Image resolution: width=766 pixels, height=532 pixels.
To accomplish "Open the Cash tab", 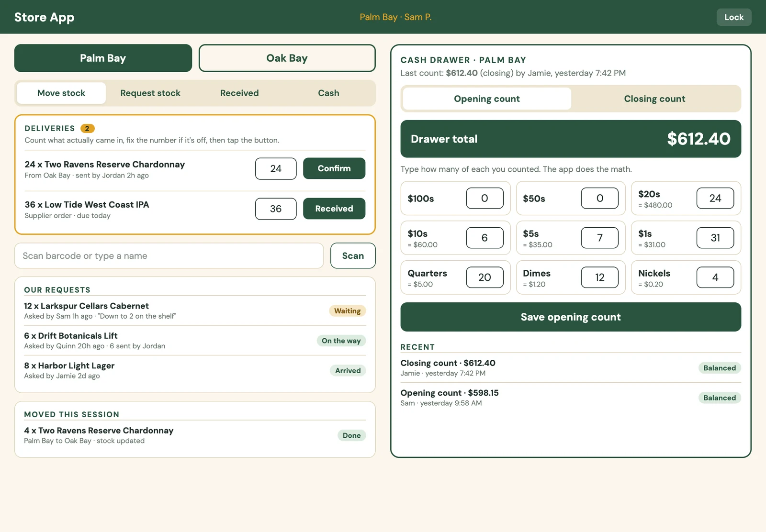I will click(x=328, y=93).
